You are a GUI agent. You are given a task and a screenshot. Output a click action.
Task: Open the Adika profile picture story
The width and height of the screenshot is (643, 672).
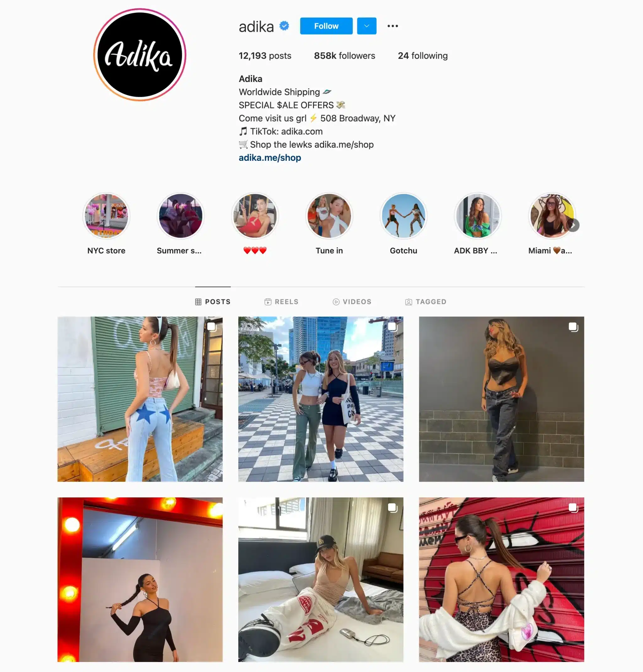pyautogui.click(x=140, y=55)
